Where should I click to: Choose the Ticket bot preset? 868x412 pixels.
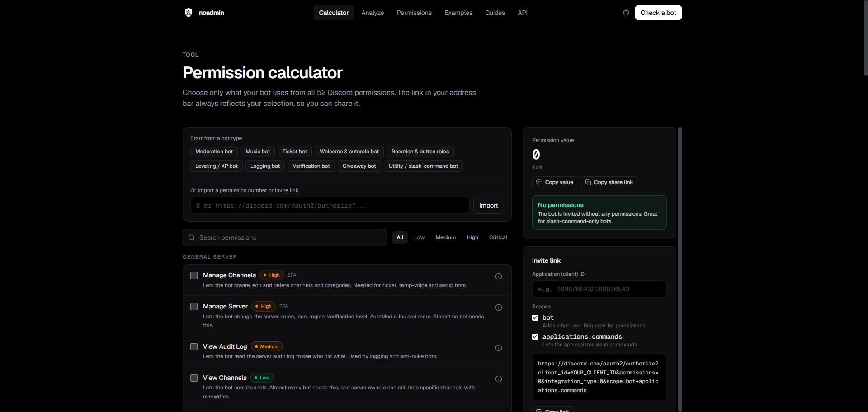pyautogui.click(x=295, y=152)
